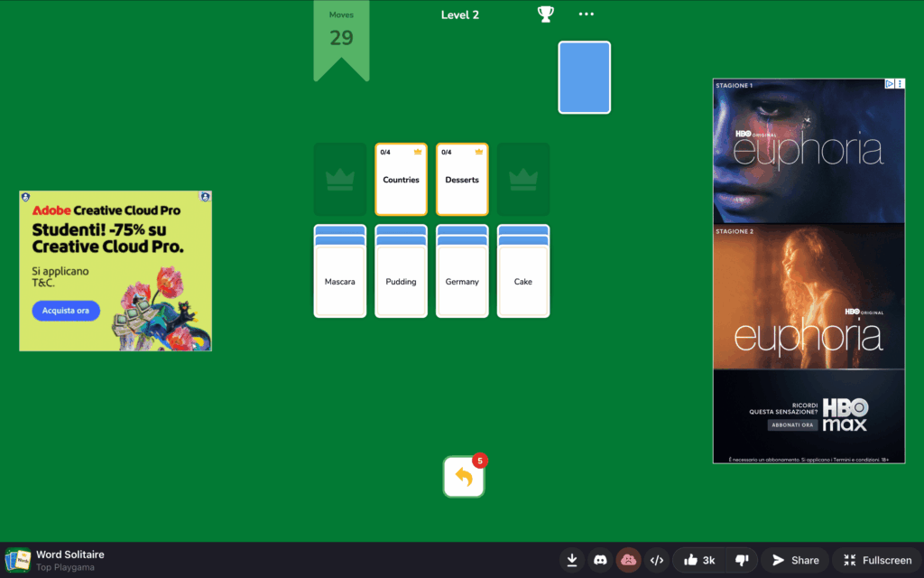Image resolution: width=924 pixels, height=578 pixels.
Task: Pick the Cake word card
Action: pos(523,281)
